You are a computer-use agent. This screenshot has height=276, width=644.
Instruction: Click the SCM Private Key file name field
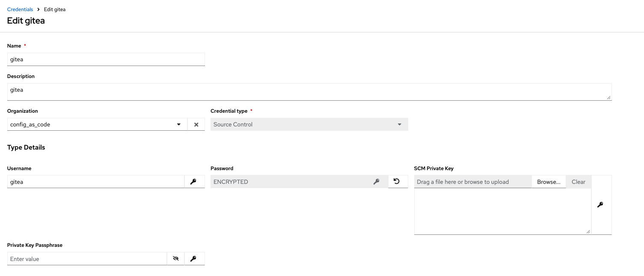(x=472, y=182)
